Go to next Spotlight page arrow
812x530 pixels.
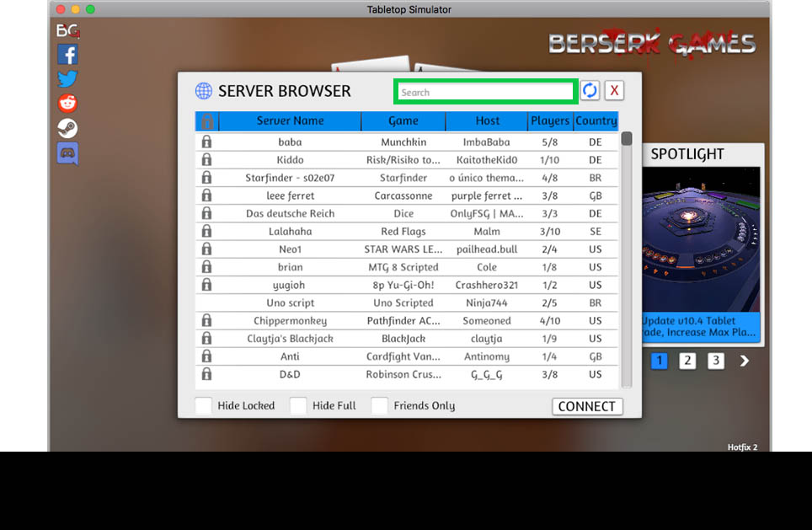coord(744,361)
